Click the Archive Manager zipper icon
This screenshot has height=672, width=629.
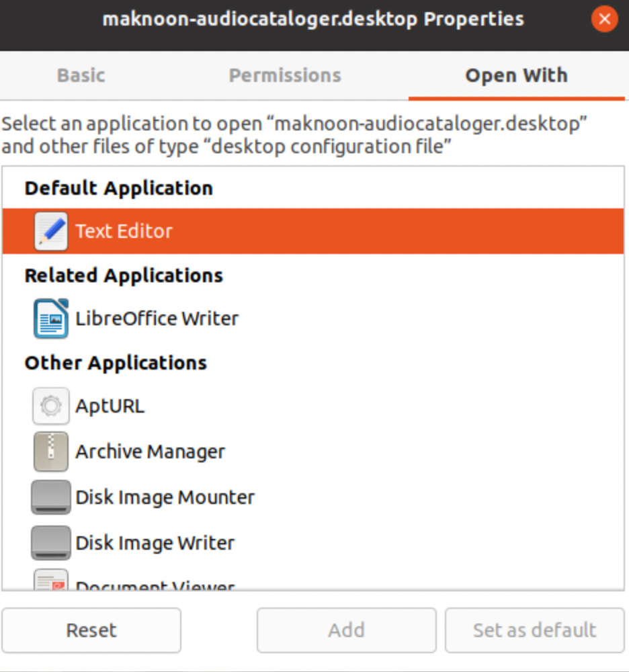[51, 452]
